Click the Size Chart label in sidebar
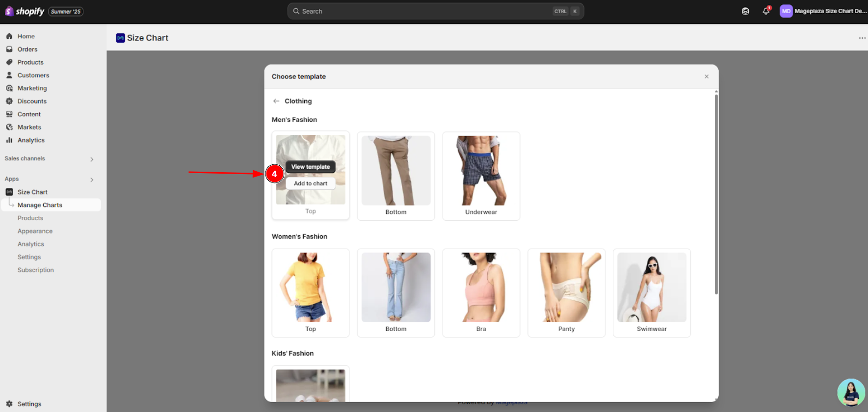The height and width of the screenshot is (412, 868). pyautogui.click(x=32, y=192)
